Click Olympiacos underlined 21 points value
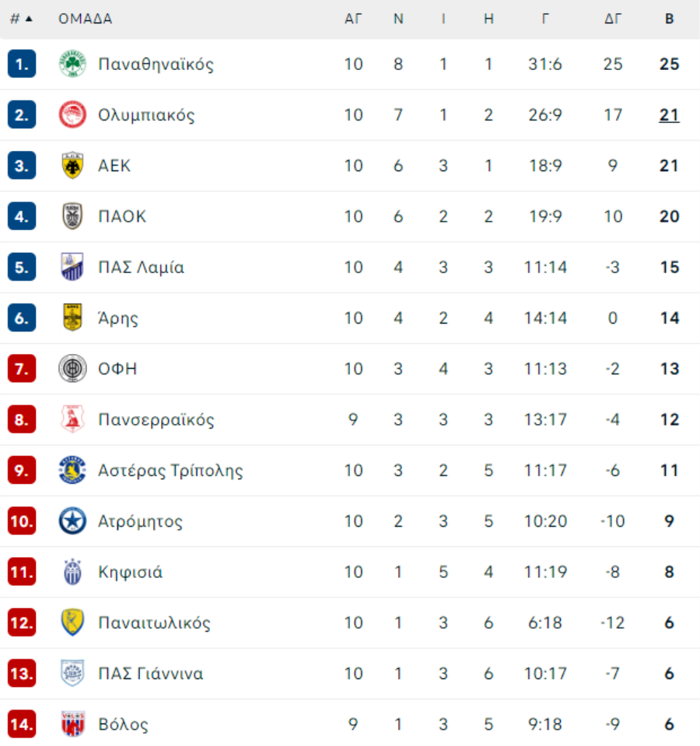700x746 pixels. point(669,115)
